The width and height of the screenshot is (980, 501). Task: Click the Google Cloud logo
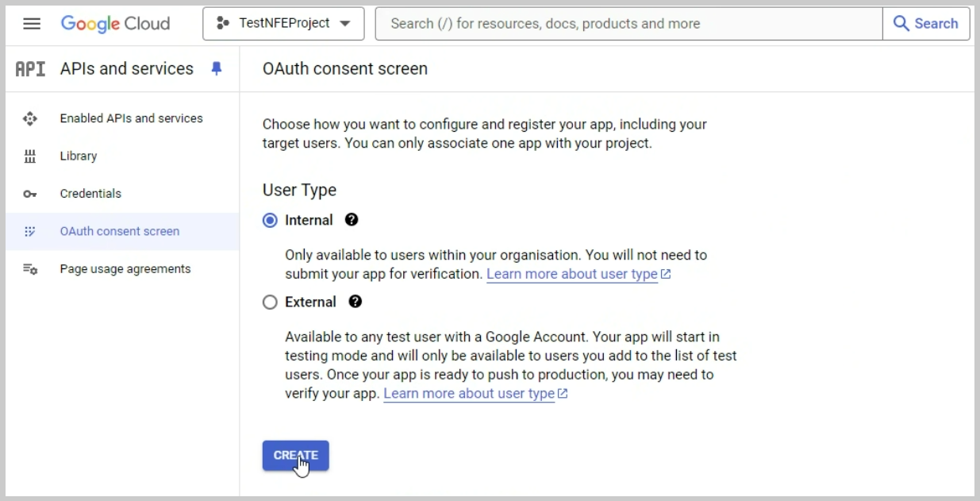pyautogui.click(x=115, y=24)
